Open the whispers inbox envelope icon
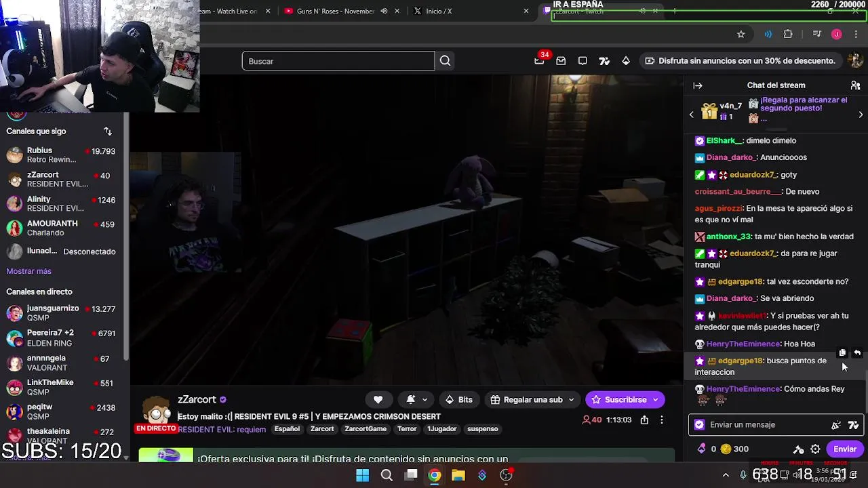Screen dimensions: 868x488 [561, 61]
